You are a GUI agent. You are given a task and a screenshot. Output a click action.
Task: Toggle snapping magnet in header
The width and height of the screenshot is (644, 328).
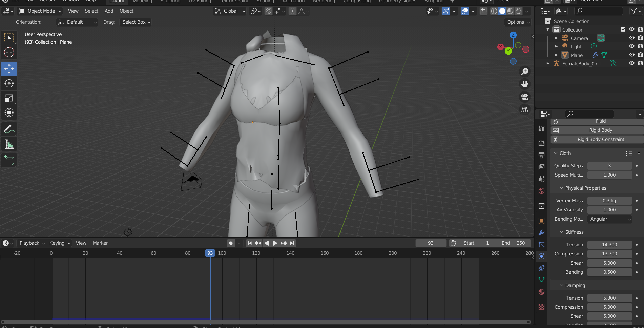(x=268, y=11)
